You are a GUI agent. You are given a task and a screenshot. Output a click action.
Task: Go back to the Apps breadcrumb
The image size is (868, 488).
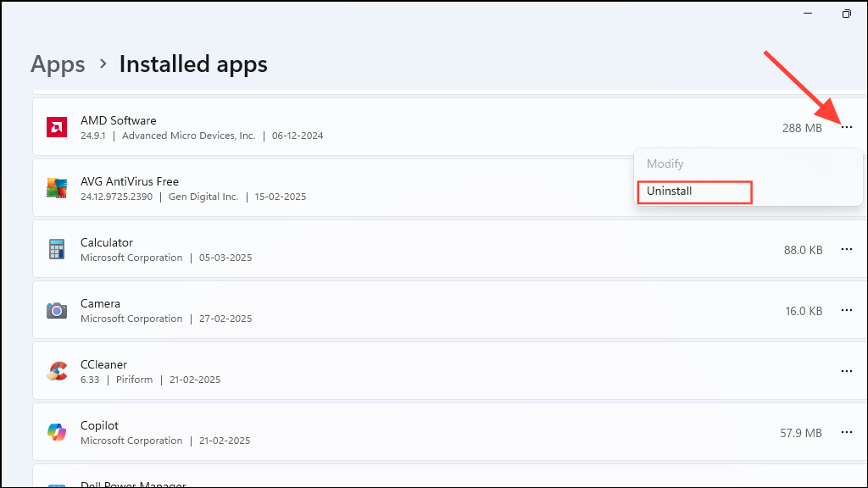[58, 64]
